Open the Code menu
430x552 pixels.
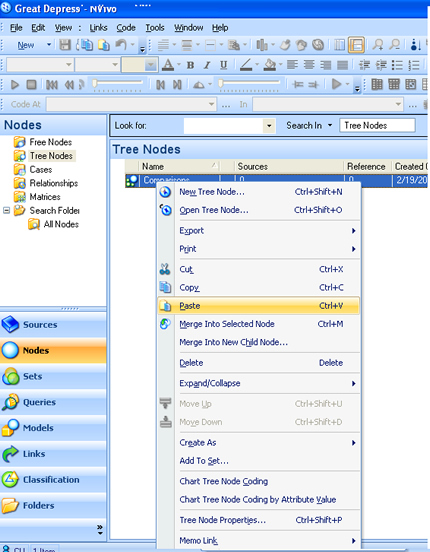(126, 28)
